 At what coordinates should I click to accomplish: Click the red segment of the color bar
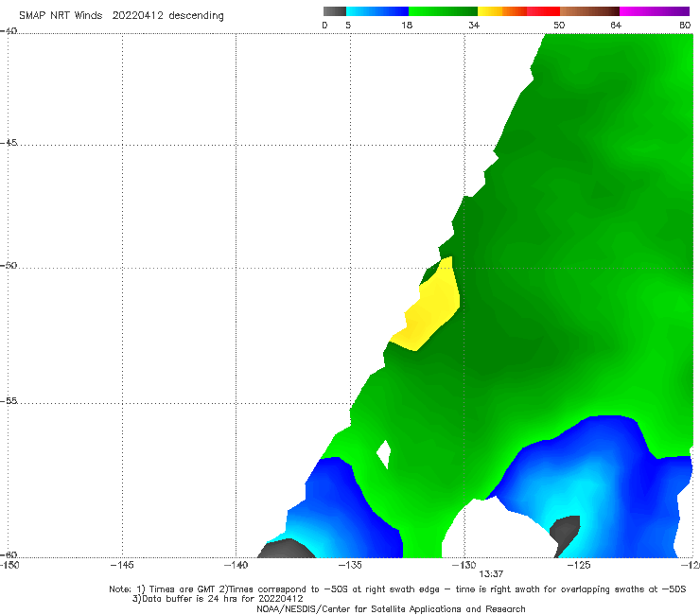pyautogui.click(x=543, y=11)
